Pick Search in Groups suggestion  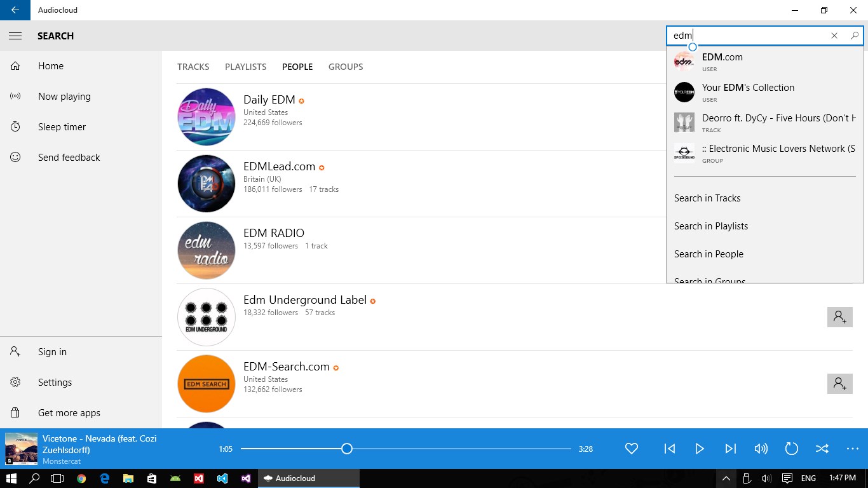point(709,280)
